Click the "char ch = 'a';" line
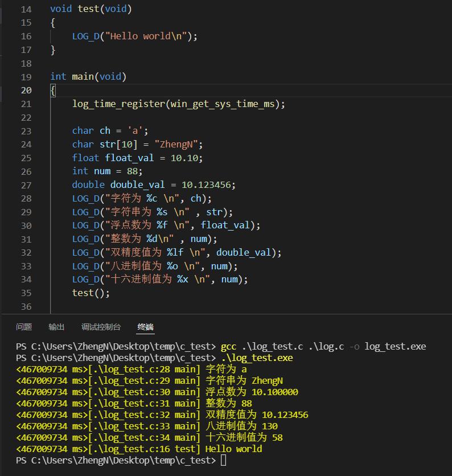Image resolution: width=452 pixels, height=476 pixels. (x=110, y=131)
